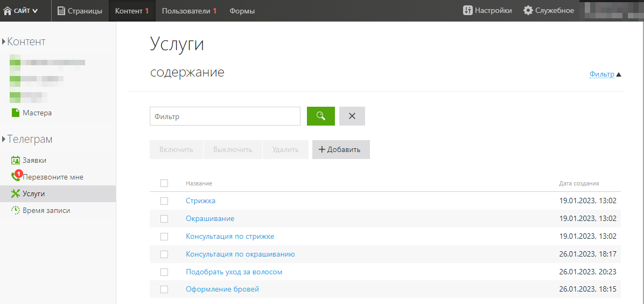Click the Заявки calendar icon

point(16,160)
